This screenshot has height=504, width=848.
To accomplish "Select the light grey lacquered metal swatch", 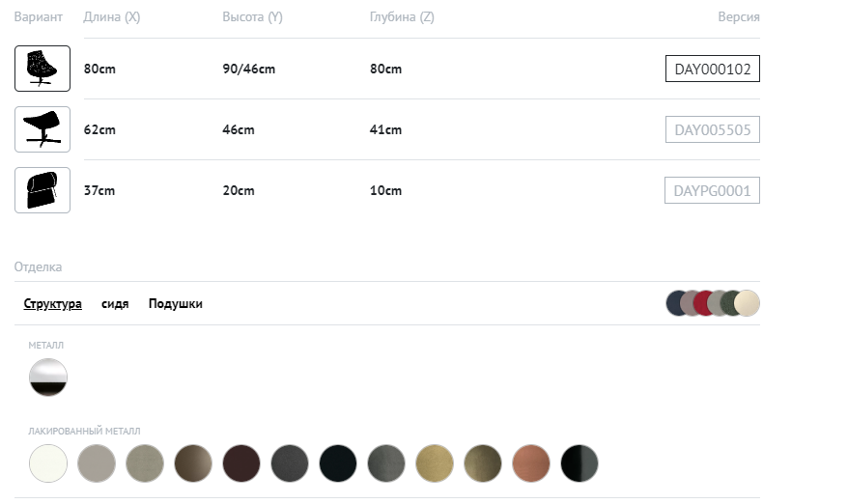I will [x=97, y=463].
